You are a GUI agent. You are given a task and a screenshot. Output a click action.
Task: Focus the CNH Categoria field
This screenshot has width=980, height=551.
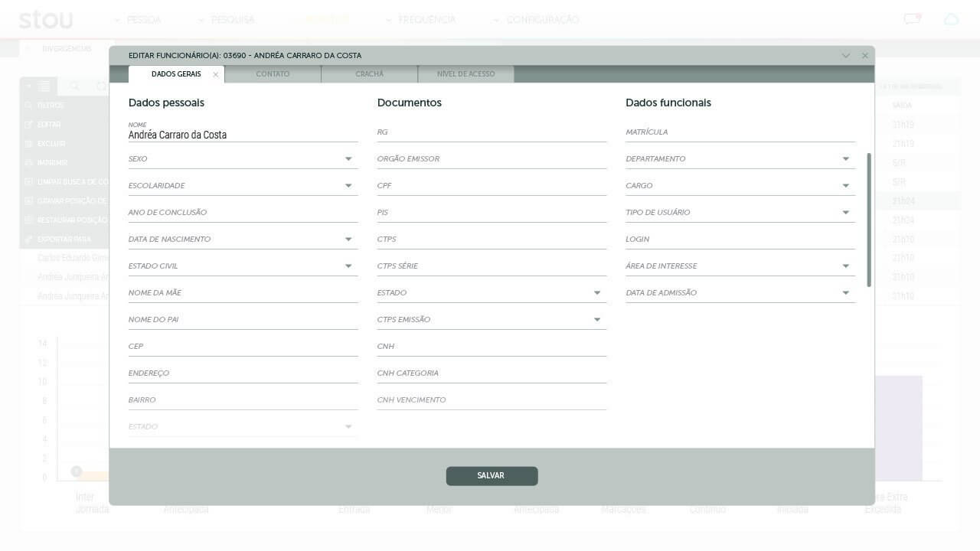pos(492,373)
